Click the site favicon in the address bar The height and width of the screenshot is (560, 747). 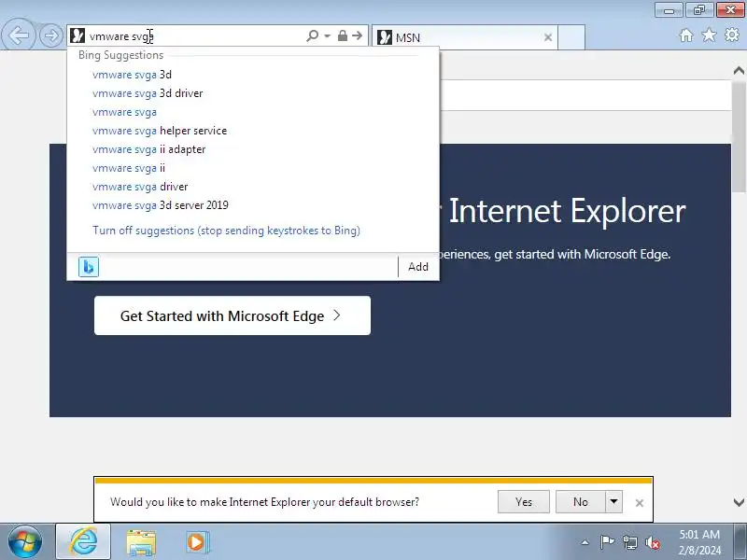pos(78,35)
